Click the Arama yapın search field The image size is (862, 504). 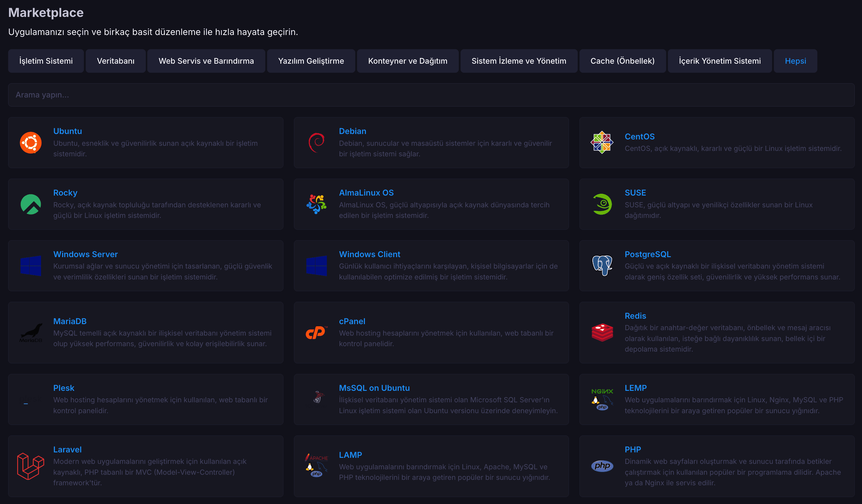click(431, 95)
